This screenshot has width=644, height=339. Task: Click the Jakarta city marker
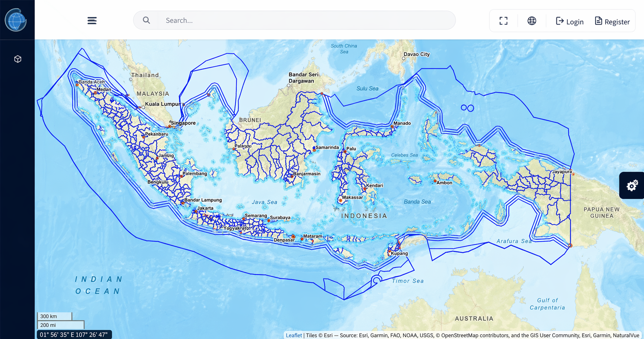click(x=196, y=212)
